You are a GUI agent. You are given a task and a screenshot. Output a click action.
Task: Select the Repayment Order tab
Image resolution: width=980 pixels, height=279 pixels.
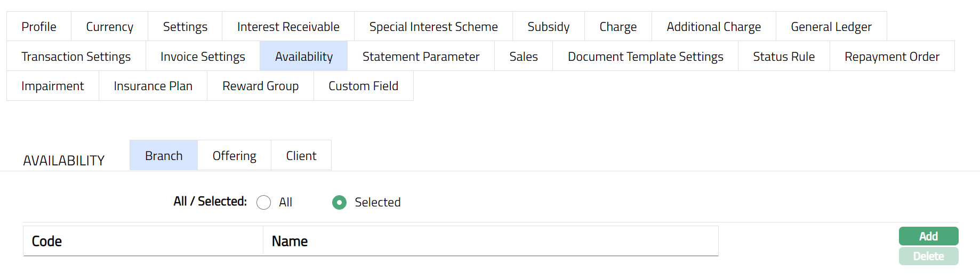pyautogui.click(x=891, y=57)
